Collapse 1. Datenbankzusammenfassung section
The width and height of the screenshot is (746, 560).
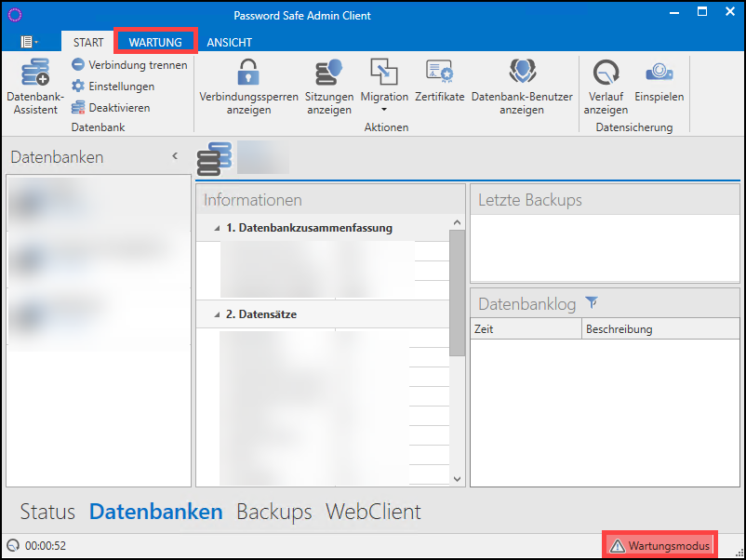(x=217, y=229)
